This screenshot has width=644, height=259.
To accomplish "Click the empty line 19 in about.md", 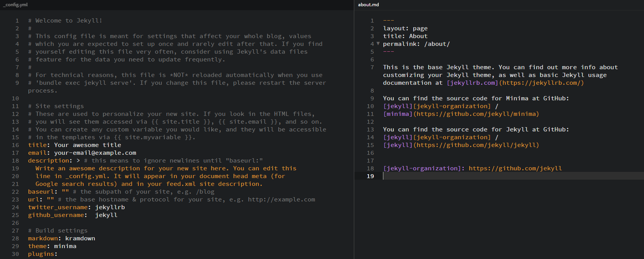I will click(x=513, y=176).
